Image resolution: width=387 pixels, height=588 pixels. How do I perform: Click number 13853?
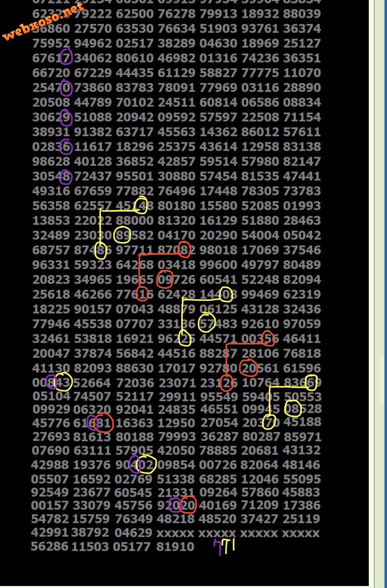click(x=51, y=220)
